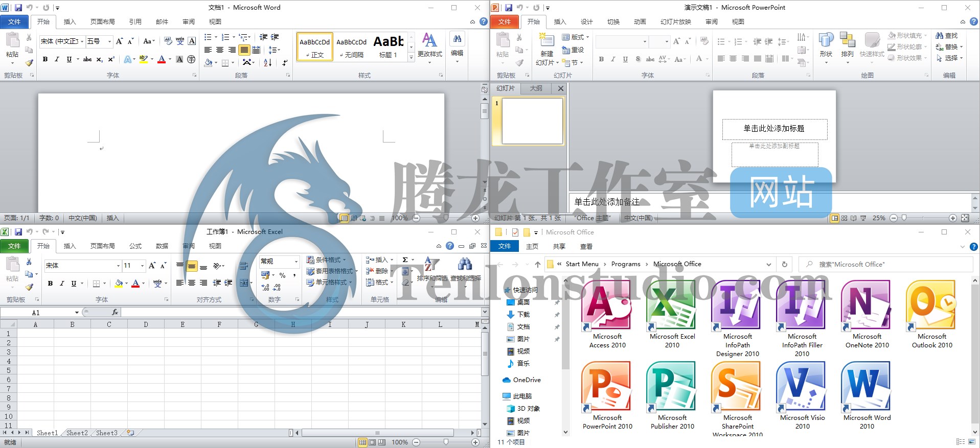
Task: Open Excel number format dropdown (常规)
Action: 295,262
